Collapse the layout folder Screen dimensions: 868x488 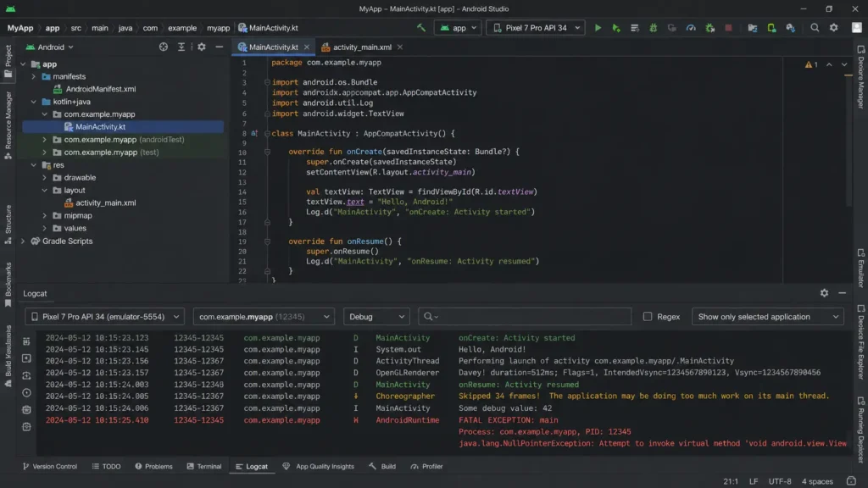[44, 191]
